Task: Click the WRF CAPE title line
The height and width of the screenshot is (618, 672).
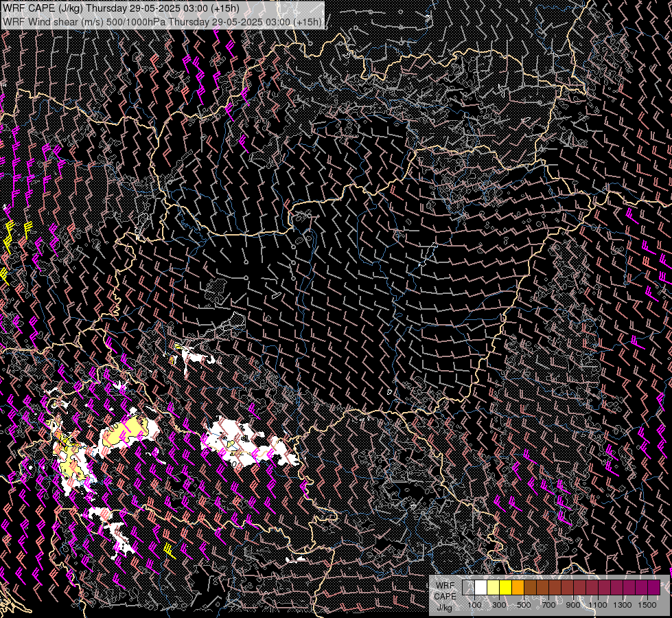Action: (121, 8)
